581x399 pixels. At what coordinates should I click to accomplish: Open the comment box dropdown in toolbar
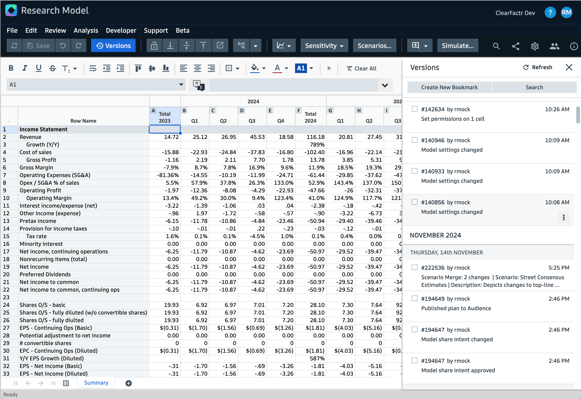point(419,46)
